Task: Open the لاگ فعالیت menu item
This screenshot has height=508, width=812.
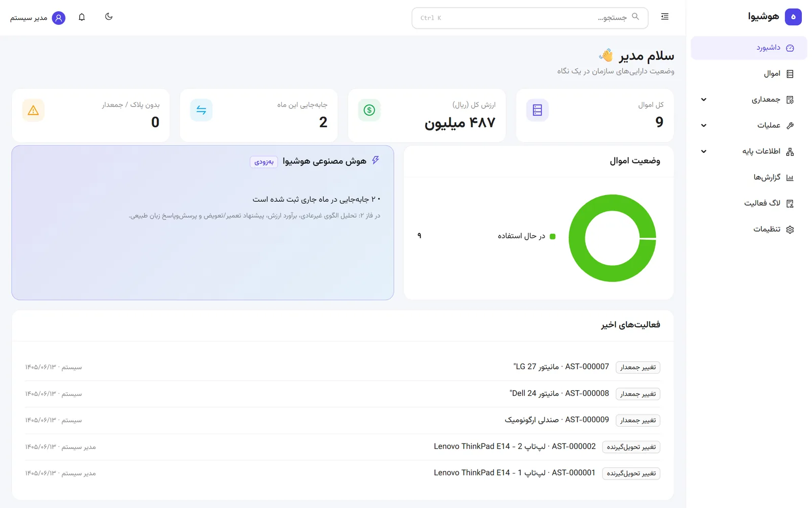Action: 749,203
